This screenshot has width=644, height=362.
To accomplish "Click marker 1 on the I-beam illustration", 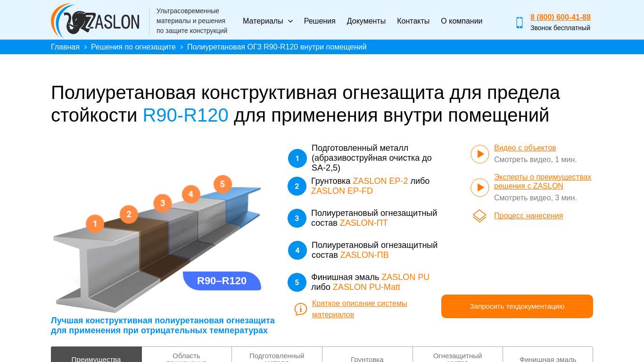I will click(x=95, y=224).
